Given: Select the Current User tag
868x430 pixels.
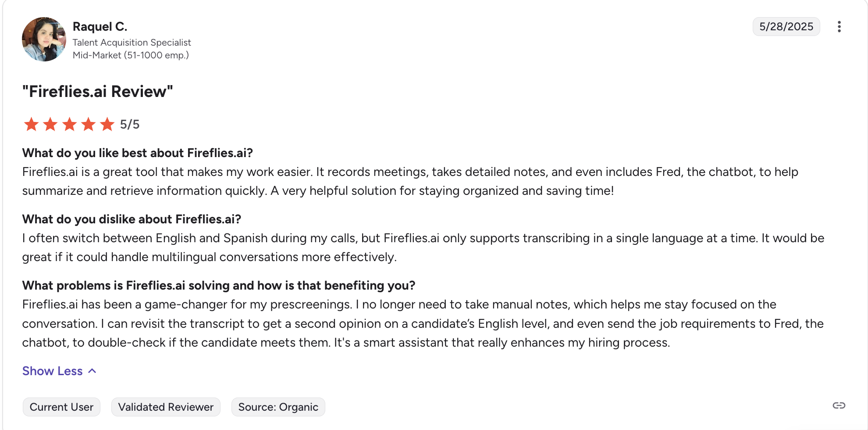Looking at the screenshot, I should 61,407.
